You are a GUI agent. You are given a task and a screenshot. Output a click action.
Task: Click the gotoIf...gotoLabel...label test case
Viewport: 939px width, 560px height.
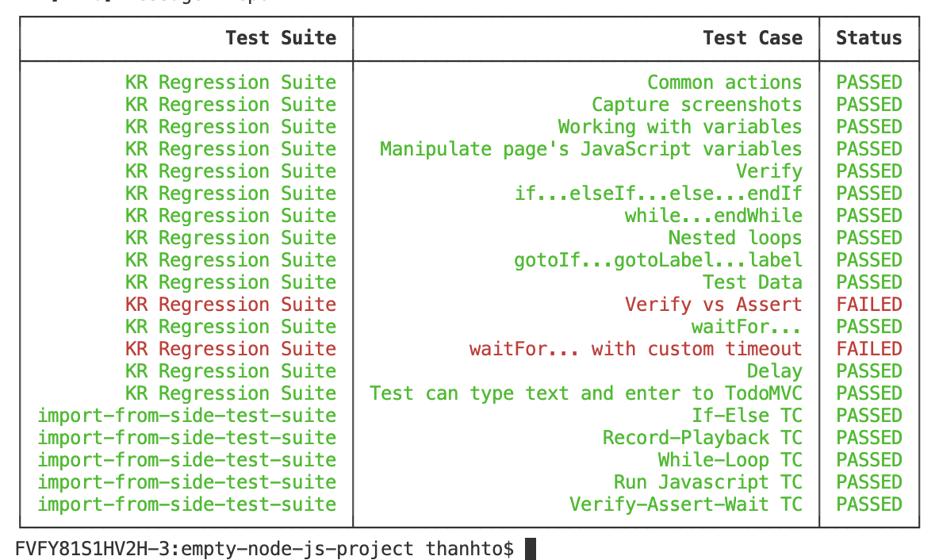pyautogui.click(x=657, y=260)
